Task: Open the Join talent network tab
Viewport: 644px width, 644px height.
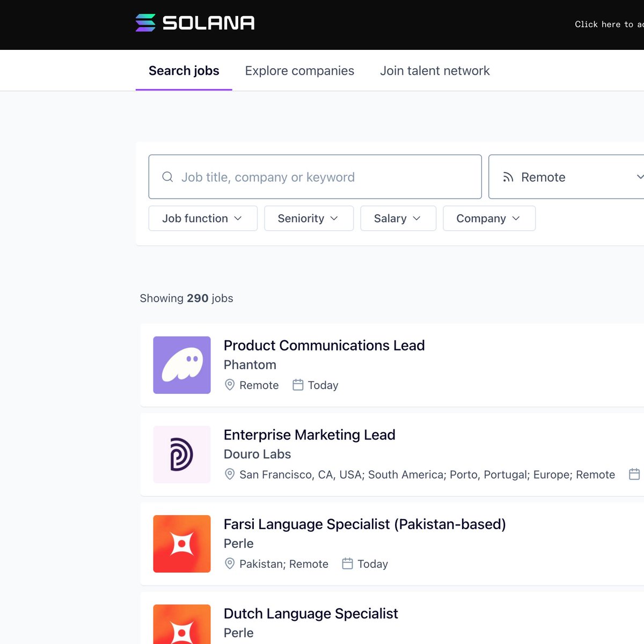Action: point(435,71)
